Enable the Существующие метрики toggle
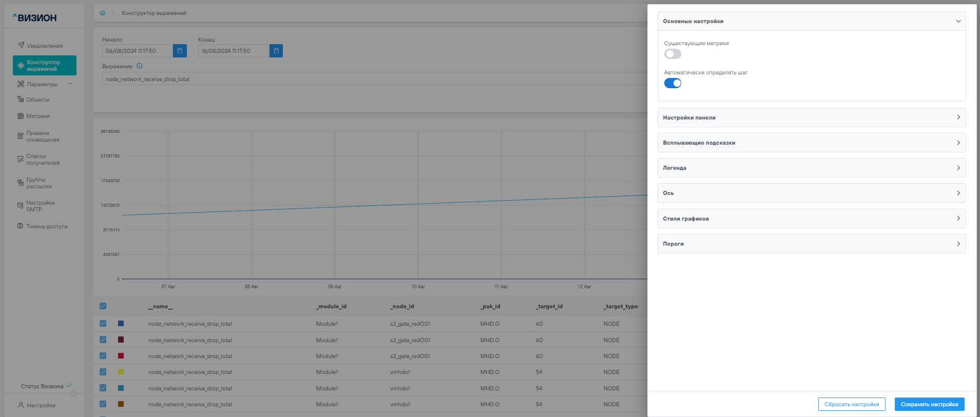Image resolution: width=980 pixels, height=417 pixels. point(672,54)
